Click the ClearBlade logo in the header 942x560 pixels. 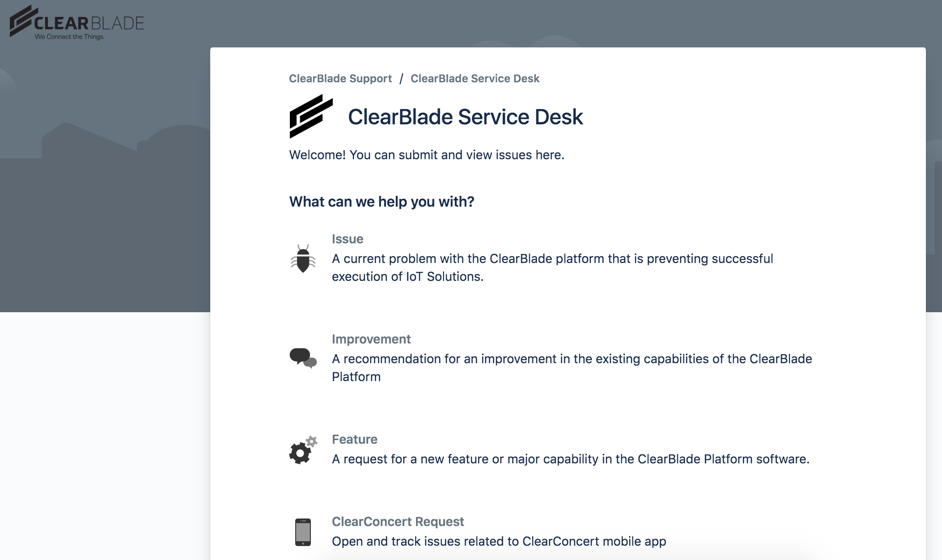(x=76, y=21)
